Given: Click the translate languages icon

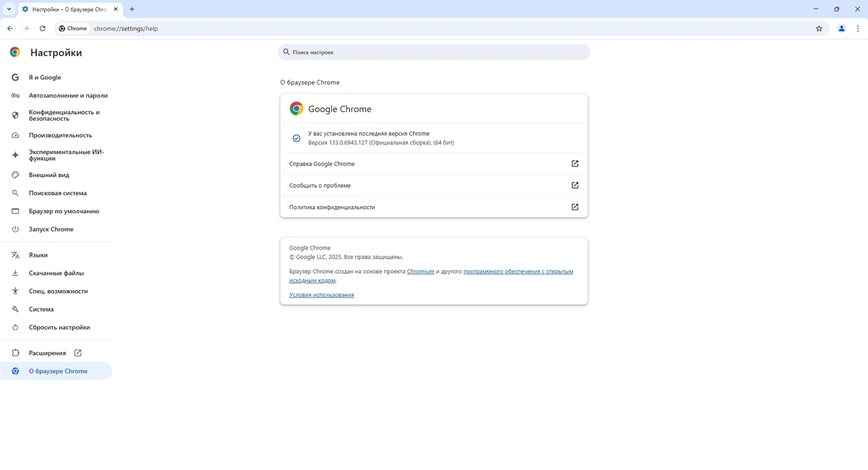Looking at the screenshot, I should [15, 255].
